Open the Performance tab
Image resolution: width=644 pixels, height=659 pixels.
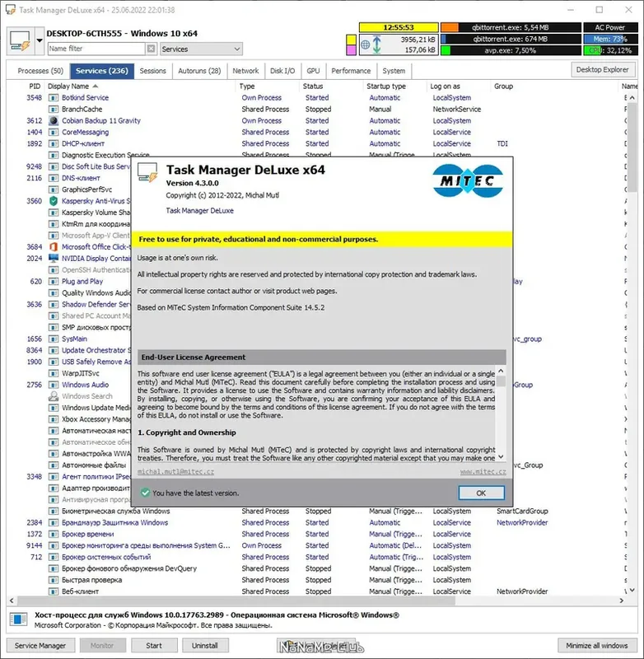coord(351,71)
